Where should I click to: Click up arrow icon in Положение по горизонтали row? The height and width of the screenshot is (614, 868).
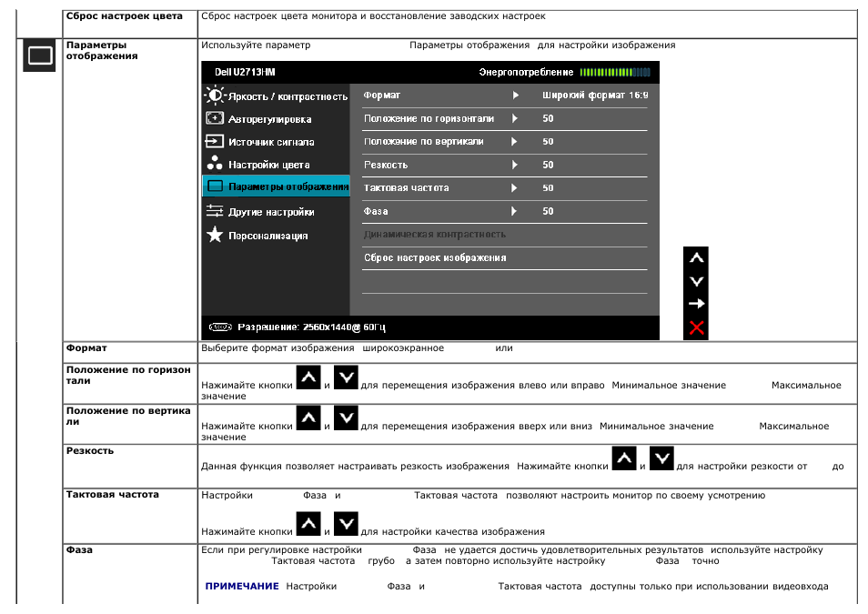click(x=308, y=377)
